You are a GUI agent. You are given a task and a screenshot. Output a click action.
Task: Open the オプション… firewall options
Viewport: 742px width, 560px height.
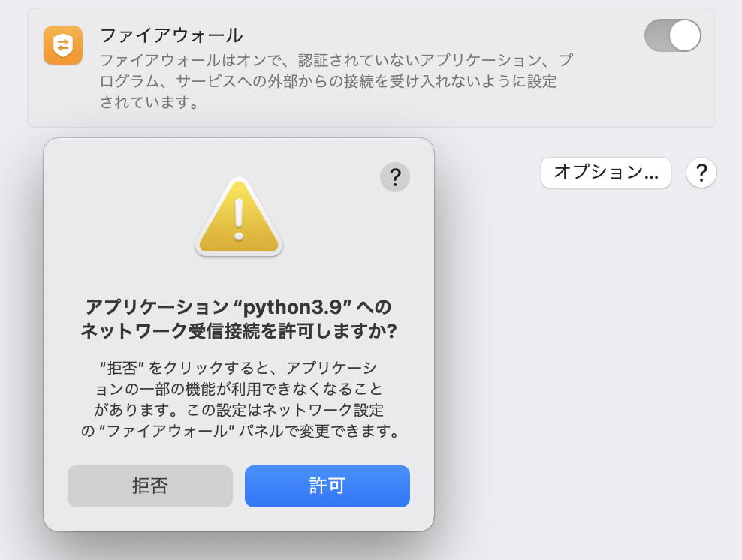pyautogui.click(x=606, y=173)
